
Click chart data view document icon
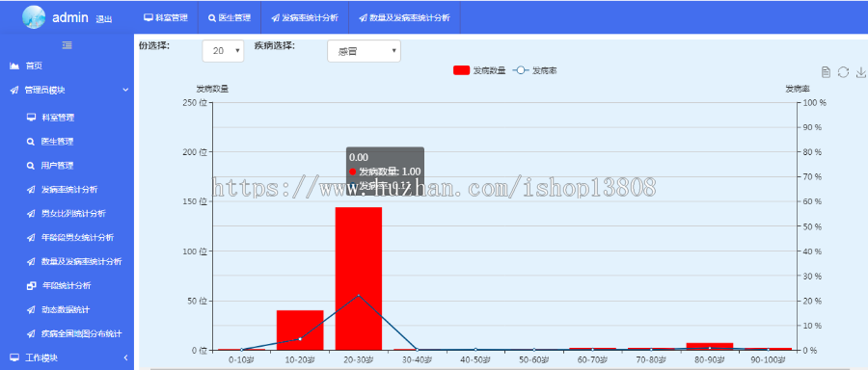pyautogui.click(x=826, y=72)
